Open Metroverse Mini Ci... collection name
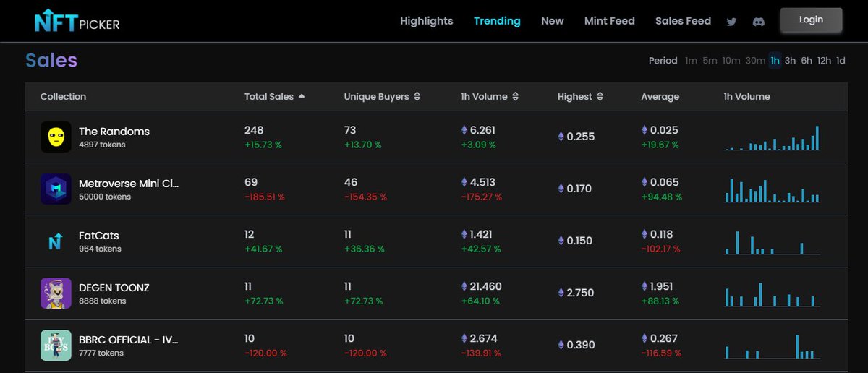This screenshot has height=373, width=868. point(129,184)
